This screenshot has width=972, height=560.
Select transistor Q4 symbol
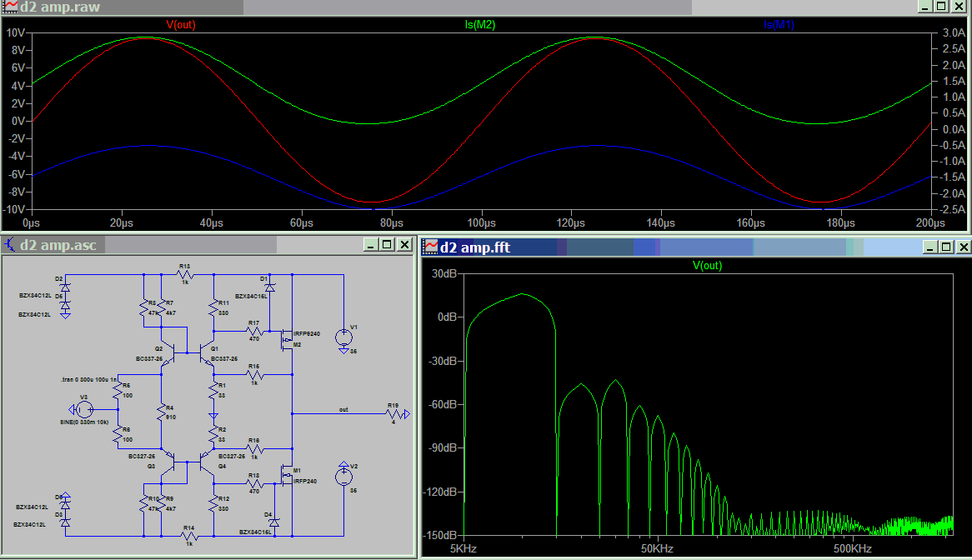coord(206,462)
